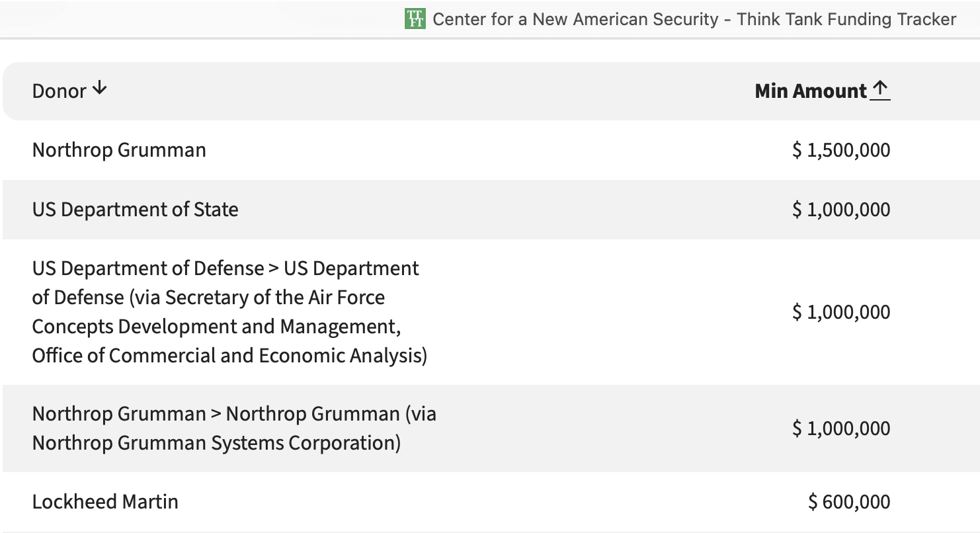The width and height of the screenshot is (980, 533).
Task: Click the 'of Defense (via Secretary of the Air Force' line
Action: [208, 298]
